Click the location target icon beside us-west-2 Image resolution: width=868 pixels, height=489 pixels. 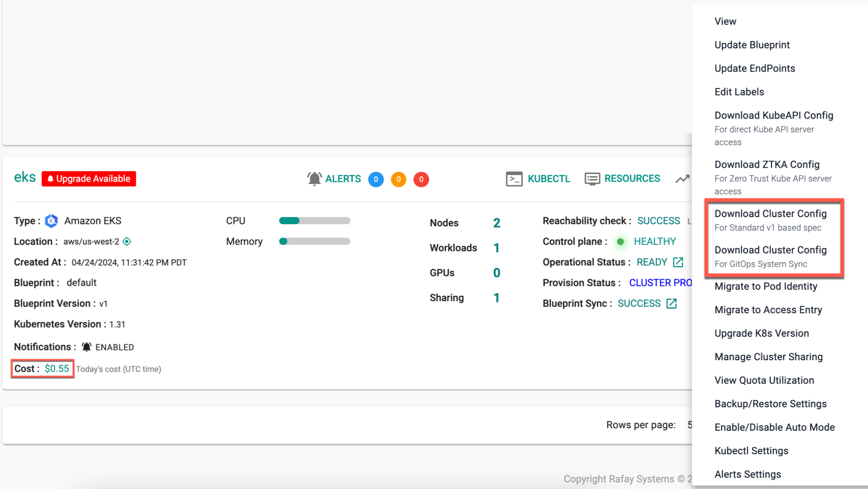[x=127, y=242]
